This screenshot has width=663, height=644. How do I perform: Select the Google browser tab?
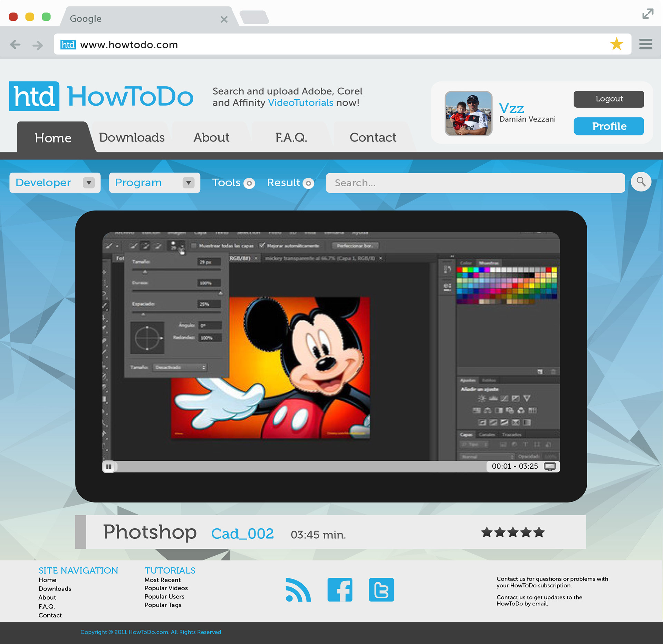point(148,17)
